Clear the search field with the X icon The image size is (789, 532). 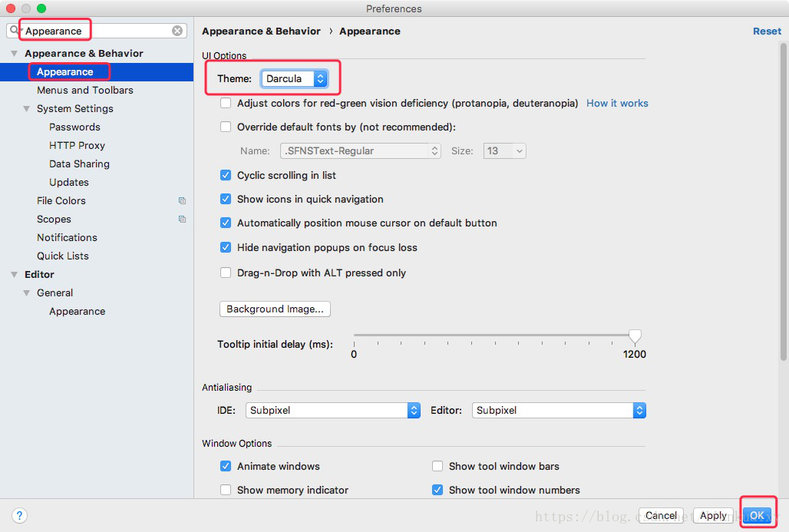coord(177,31)
